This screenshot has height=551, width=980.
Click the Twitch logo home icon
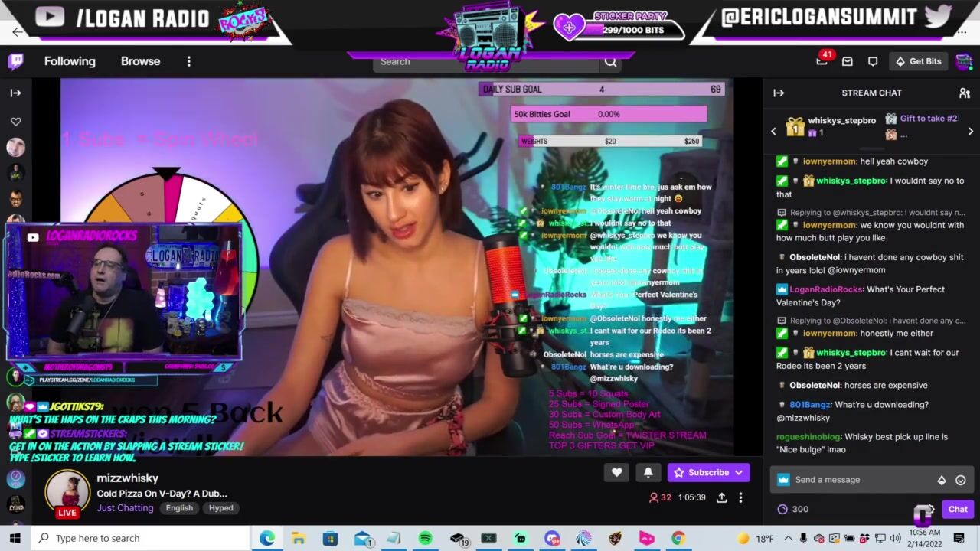15,61
